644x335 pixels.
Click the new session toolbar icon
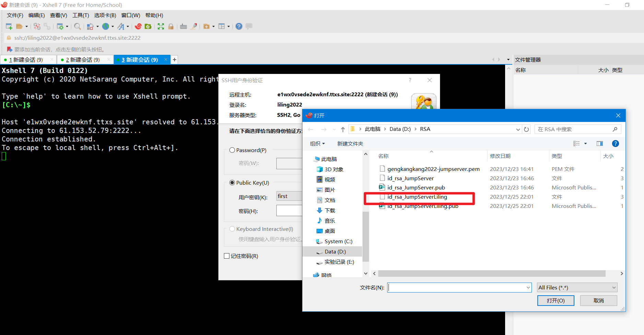(9, 26)
